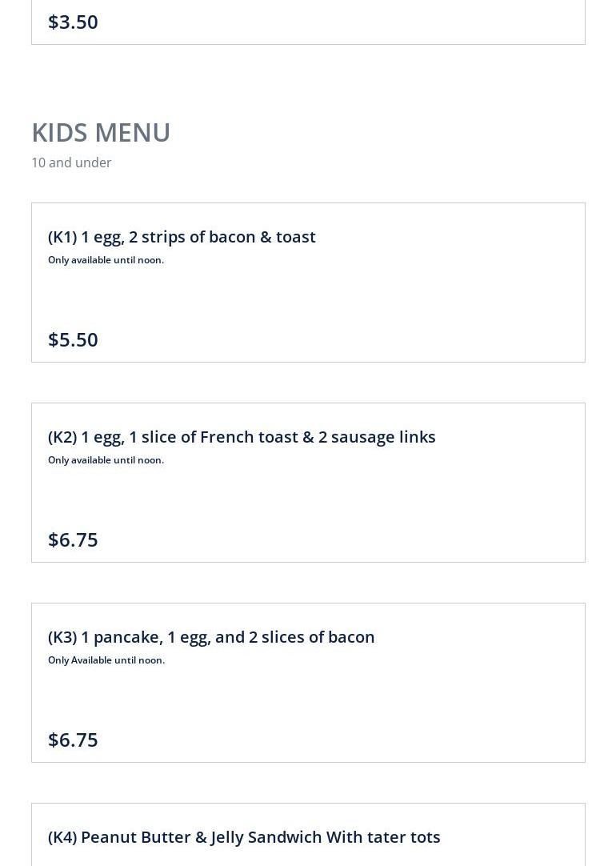Select the $6.75 price under K2

click(73, 539)
